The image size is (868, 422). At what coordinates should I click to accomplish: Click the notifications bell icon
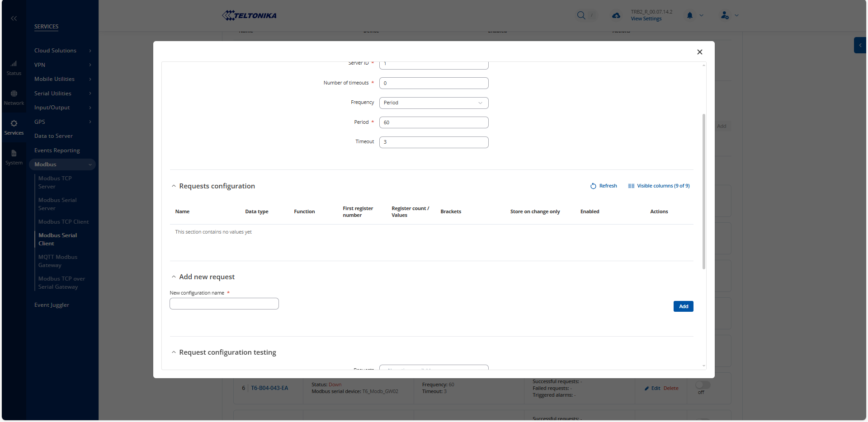pos(689,15)
